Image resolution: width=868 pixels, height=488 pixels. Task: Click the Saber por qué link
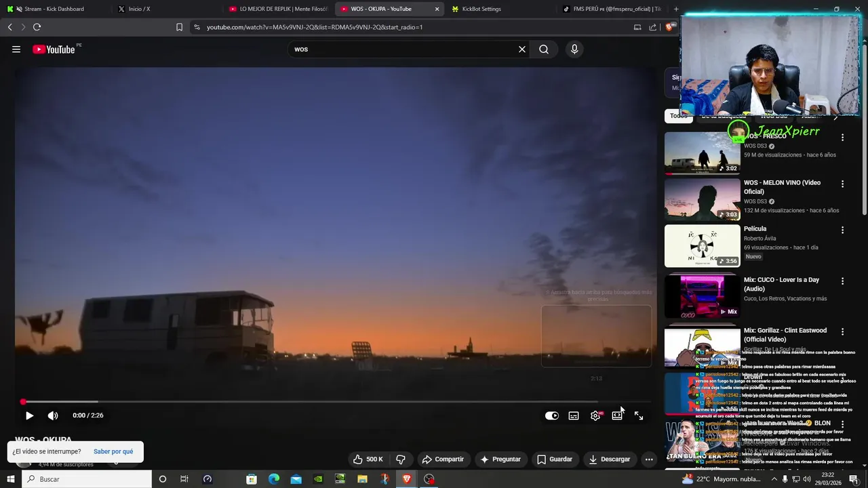[113, 451]
